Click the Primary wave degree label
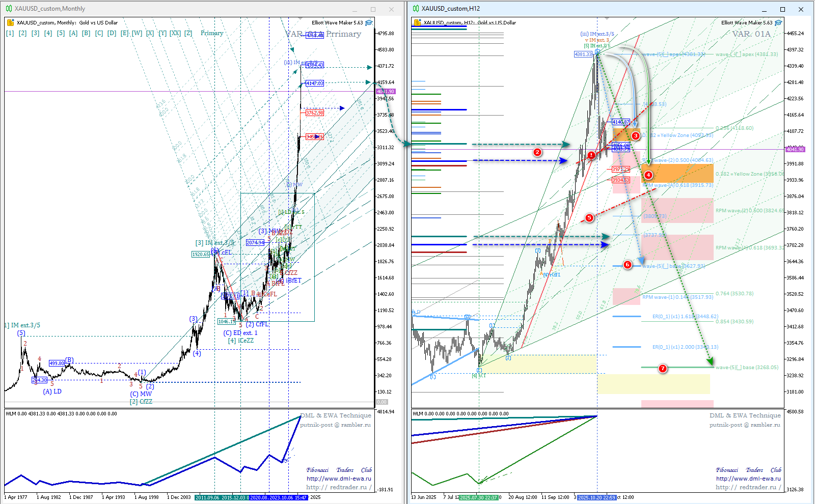Screen dimensions: 815x504 pyautogui.click(x=212, y=33)
